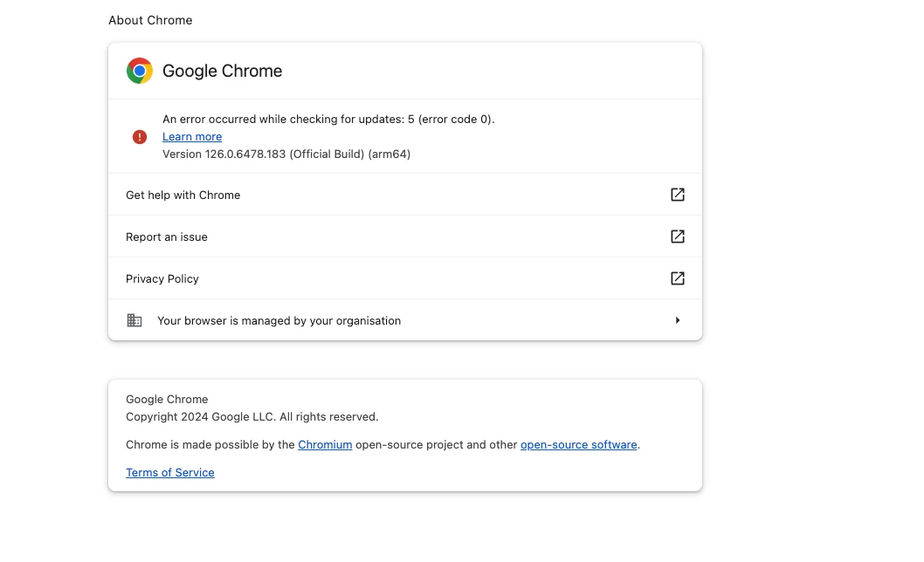Open the Privacy Policy row
The width and height of the screenshot is (924, 562).
405,278
